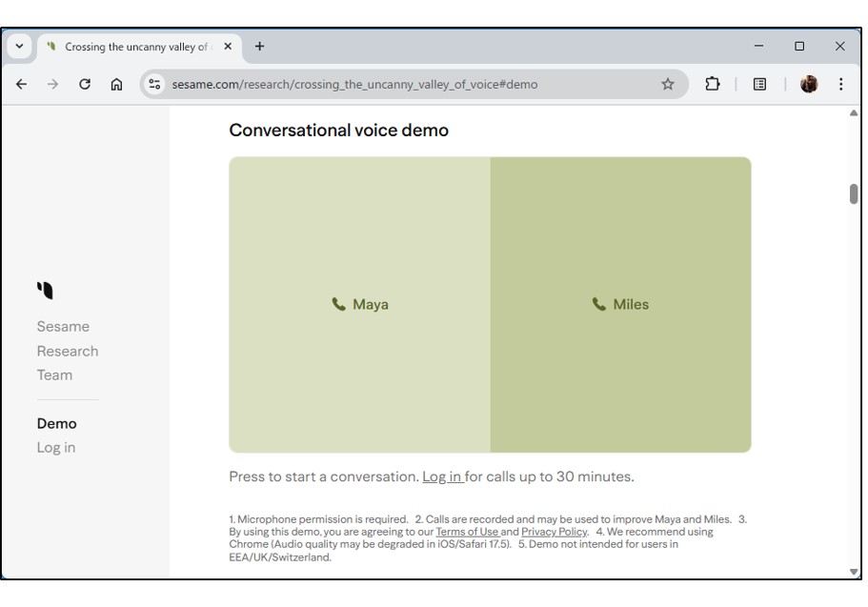Open the Chrome three-dot menu
The height and width of the screenshot is (607, 868).
(x=840, y=84)
